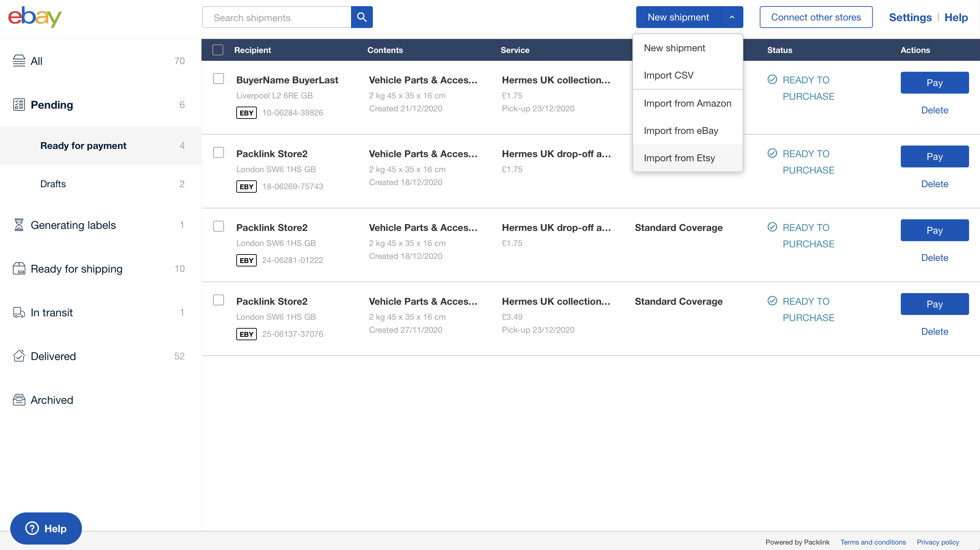
Task: Click the eBay logo
Action: tap(34, 17)
